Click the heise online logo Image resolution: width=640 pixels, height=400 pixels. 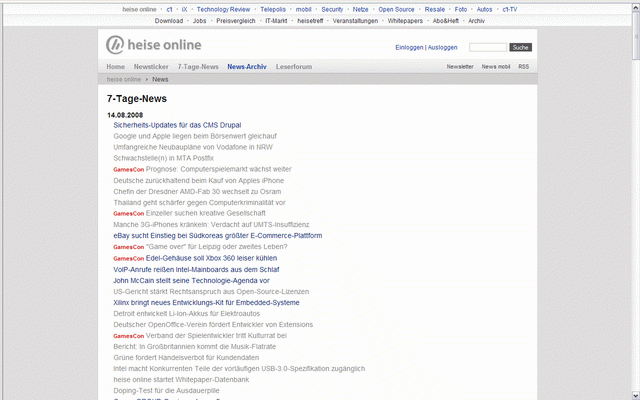(153, 44)
